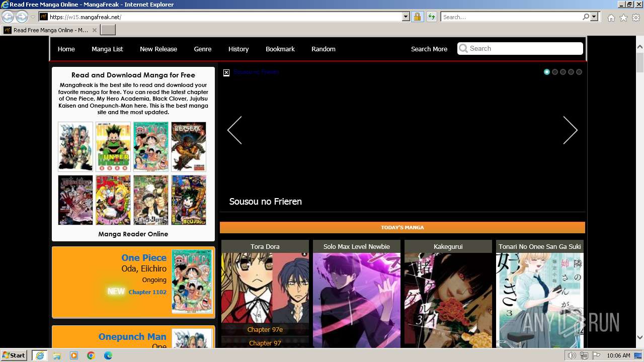
Task: Click the browser Forward arrow button
Action: pos(22,17)
